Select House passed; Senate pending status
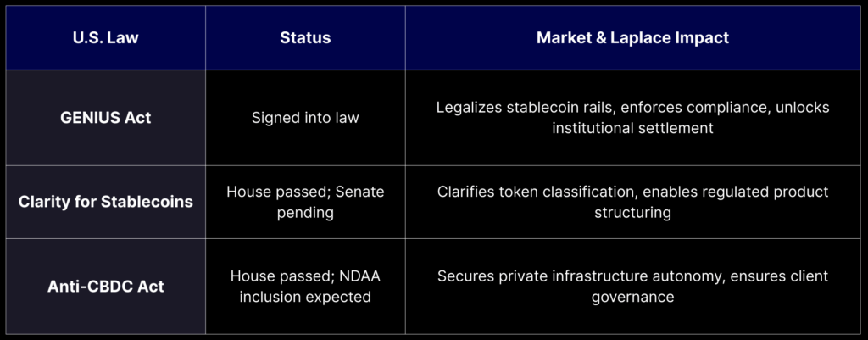868x340 pixels. point(305,202)
